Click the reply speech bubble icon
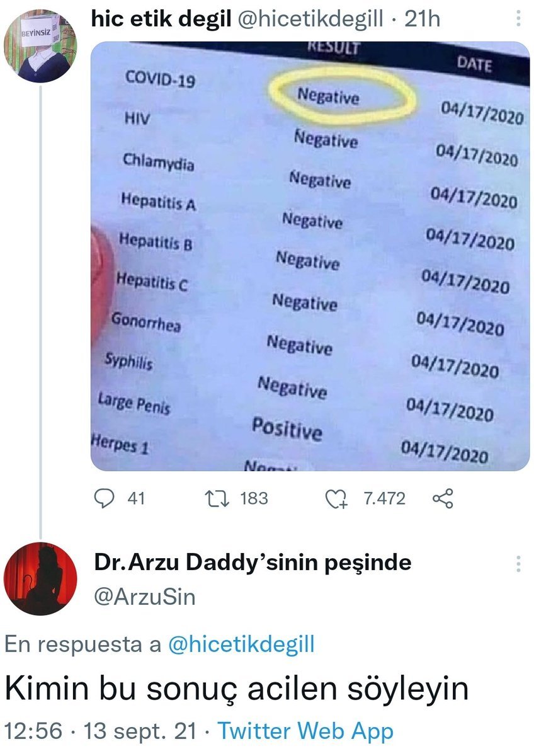This screenshot has height=756, width=546. coord(103,499)
